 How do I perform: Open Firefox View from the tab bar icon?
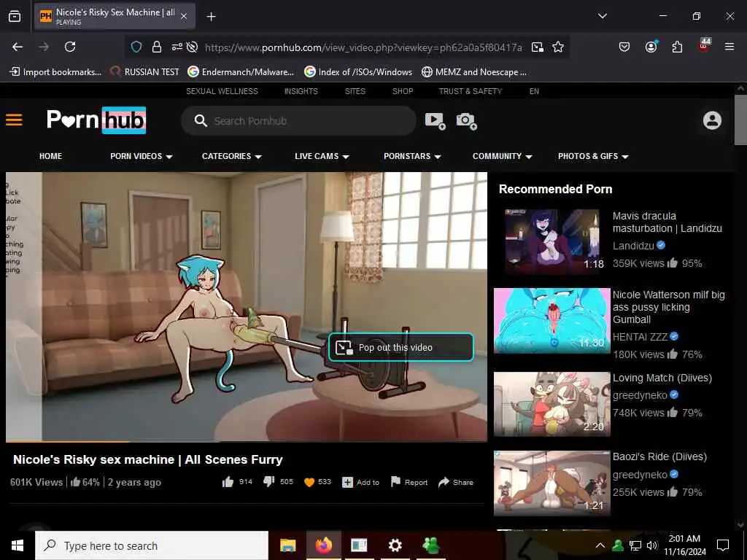point(15,16)
